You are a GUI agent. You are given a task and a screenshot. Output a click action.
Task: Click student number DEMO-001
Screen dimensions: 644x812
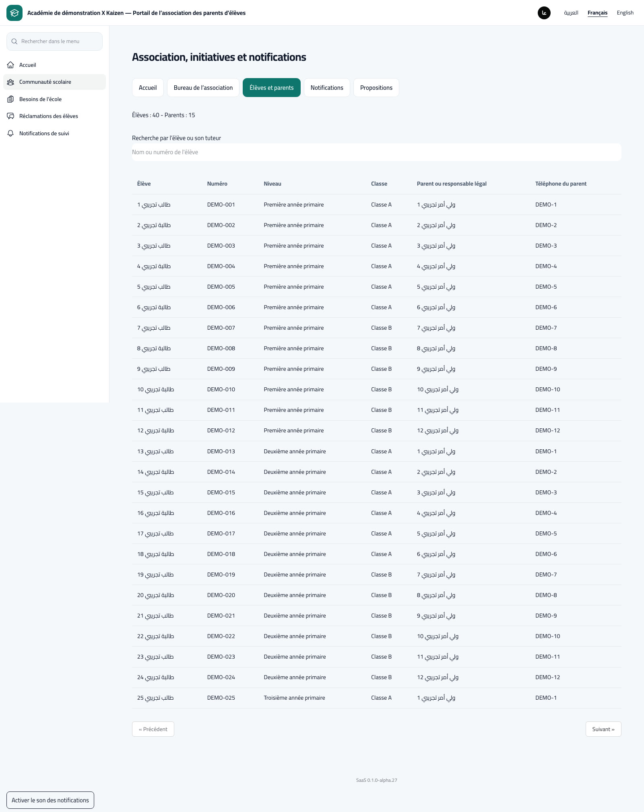tap(221, 205)
